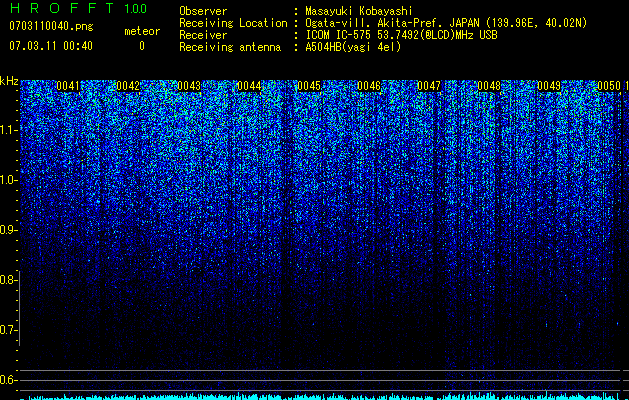Click the 0046 time marker
The image size is (629, 400).
(x=369, y=86)
